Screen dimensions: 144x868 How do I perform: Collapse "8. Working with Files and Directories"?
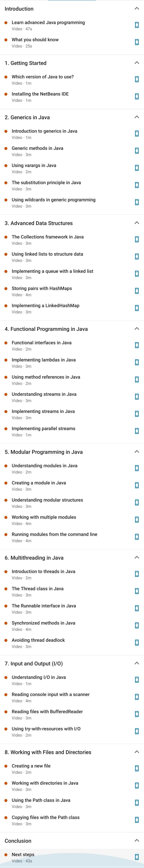coord(137,752)
